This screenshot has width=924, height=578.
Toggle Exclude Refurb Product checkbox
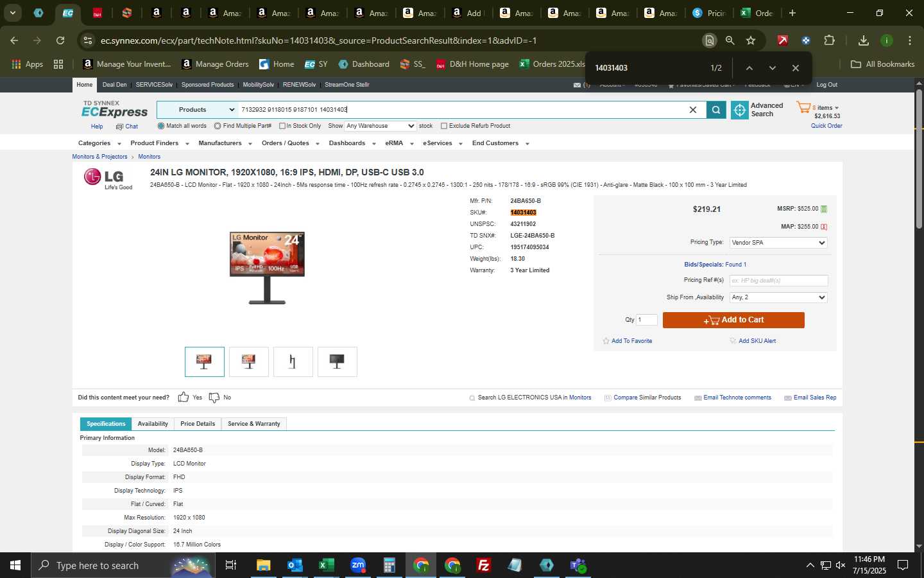(x=444, y=126)
